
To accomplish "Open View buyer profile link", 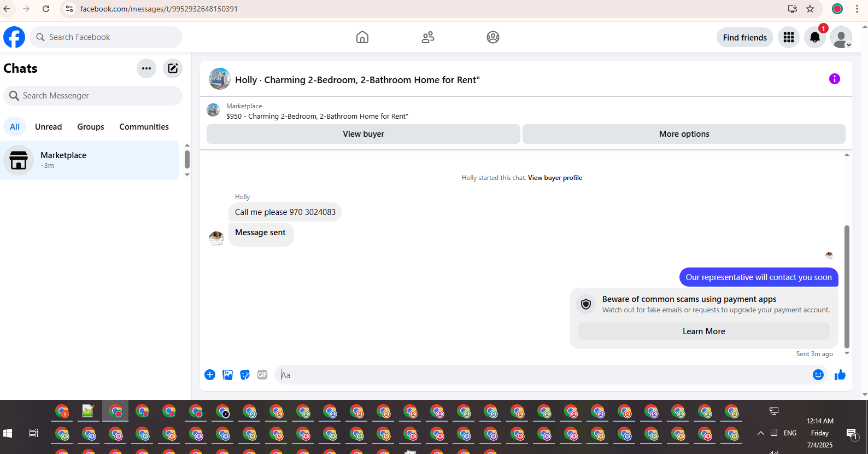I will [555, 178].
